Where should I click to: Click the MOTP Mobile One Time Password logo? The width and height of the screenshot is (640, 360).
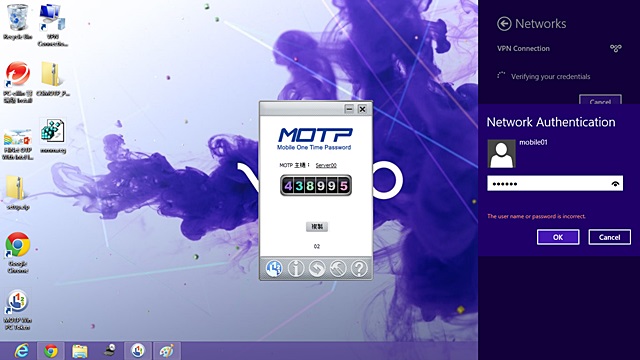click(315, 139)
